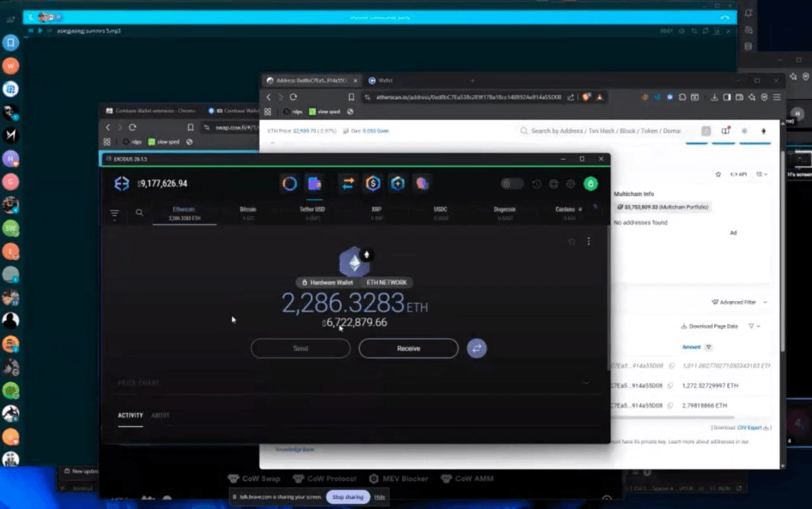Open the Advanced Filter dropdown on Etherscan

[740, 302]
